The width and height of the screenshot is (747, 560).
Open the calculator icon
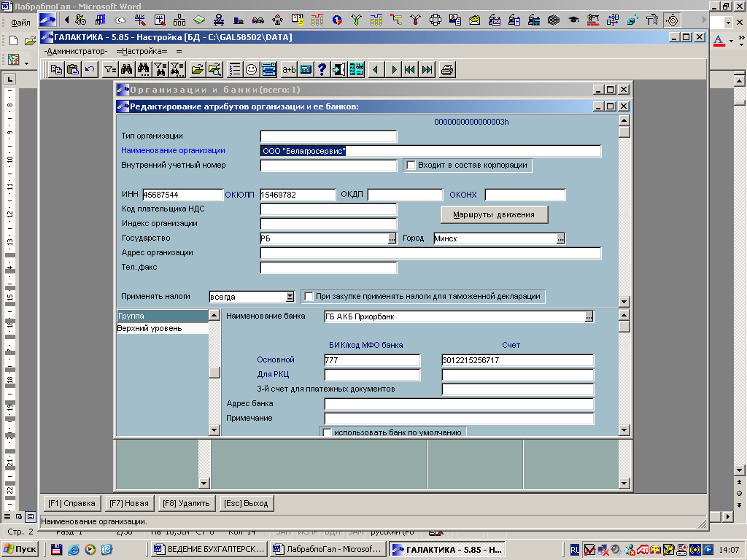coord(306,69)
